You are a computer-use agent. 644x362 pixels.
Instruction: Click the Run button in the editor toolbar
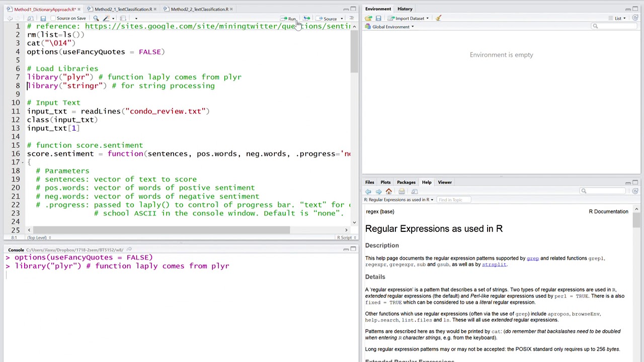(289, 19)
